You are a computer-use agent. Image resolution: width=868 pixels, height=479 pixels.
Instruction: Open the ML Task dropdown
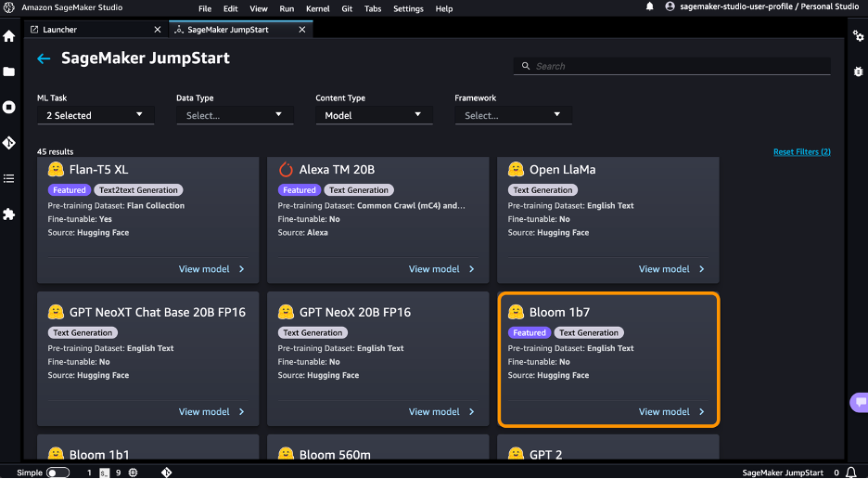pos(96,115)
